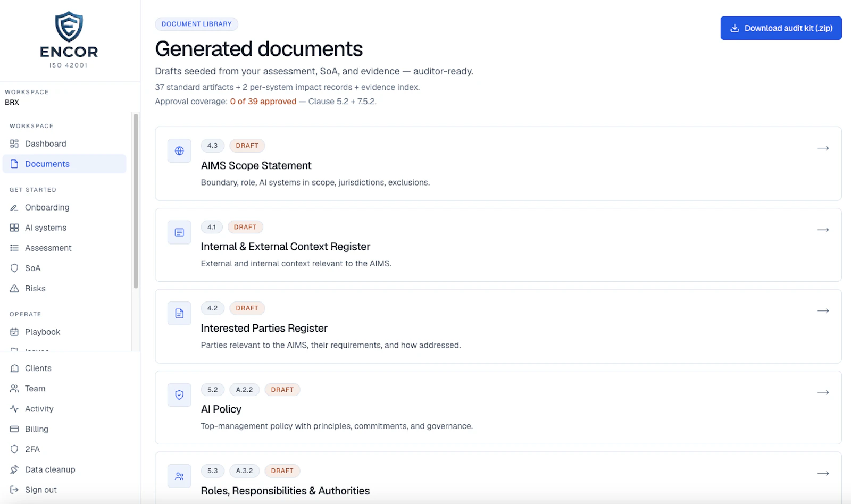
Task: Click the AI systems icon
Action: pyautogui.click(x=14, y=228)
